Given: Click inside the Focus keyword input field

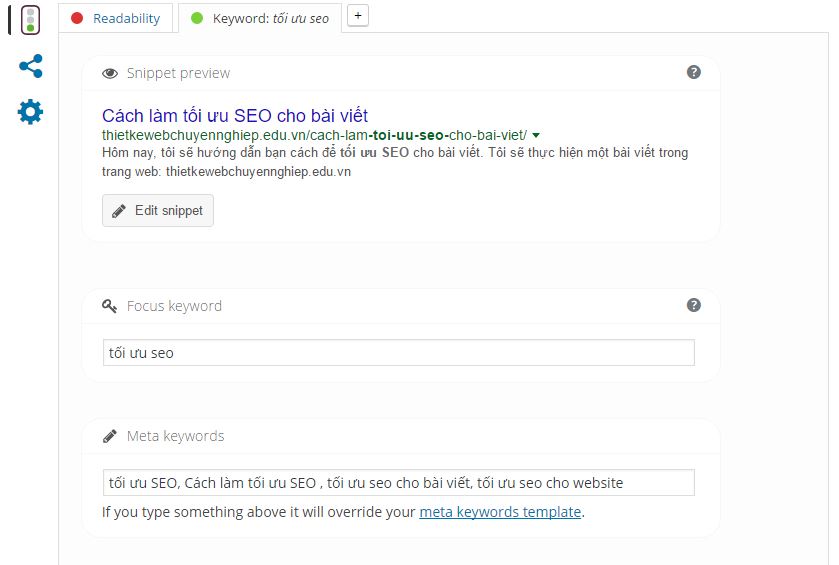Looking at the screenshot, I should tap(398, 353).
